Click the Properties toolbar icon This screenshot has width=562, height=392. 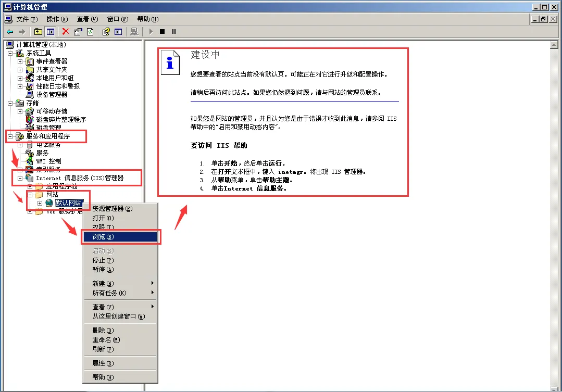[x=78, y=32]
